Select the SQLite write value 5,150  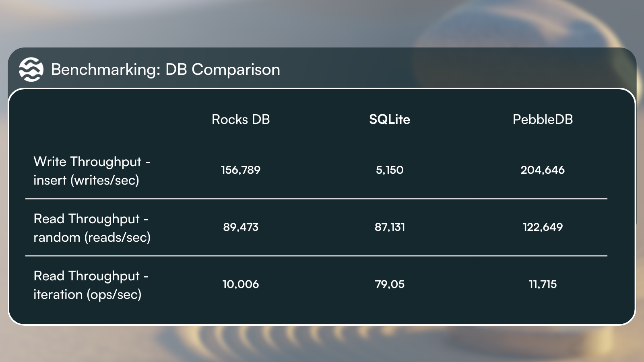pyautogui.click(x=390, y=170)
